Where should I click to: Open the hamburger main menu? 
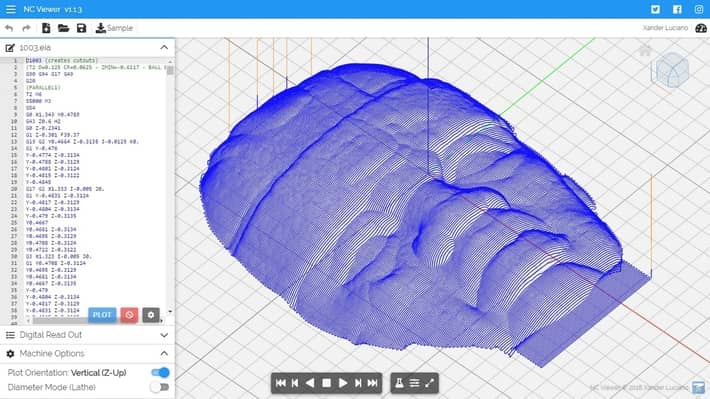coord(10,9)
